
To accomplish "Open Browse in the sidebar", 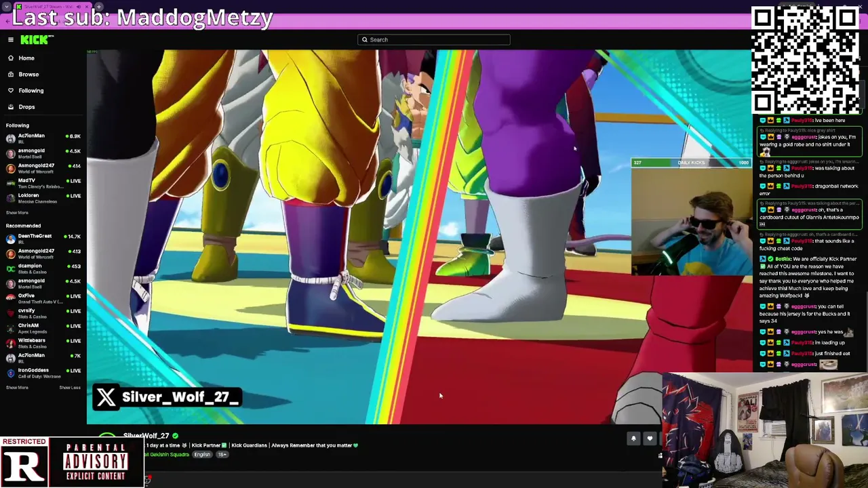I will [28, 75].
